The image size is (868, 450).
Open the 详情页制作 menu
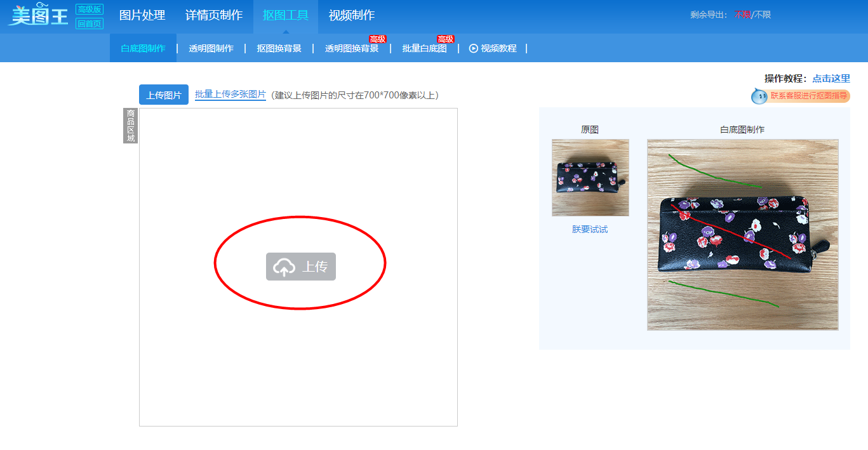(214, 15)
